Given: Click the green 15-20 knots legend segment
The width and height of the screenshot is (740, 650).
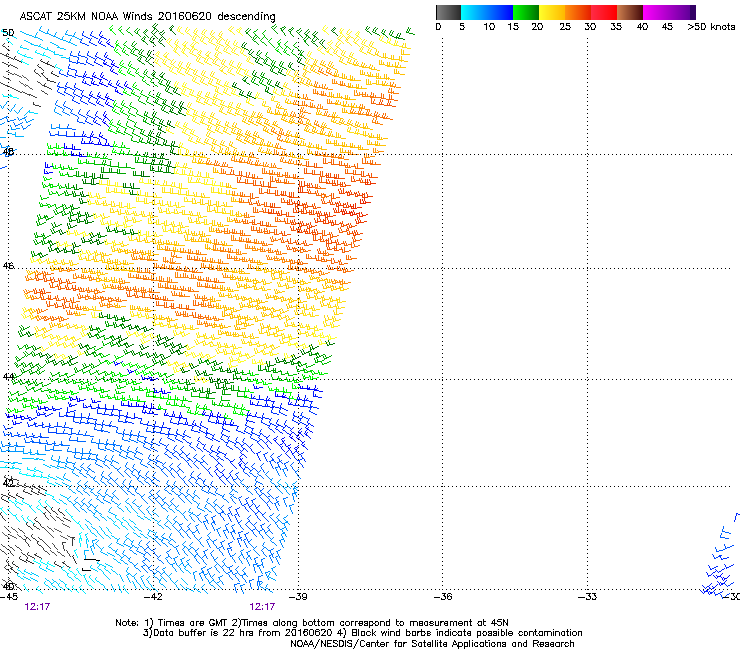Looking at the screenshot, I should (x=526, y=12).
